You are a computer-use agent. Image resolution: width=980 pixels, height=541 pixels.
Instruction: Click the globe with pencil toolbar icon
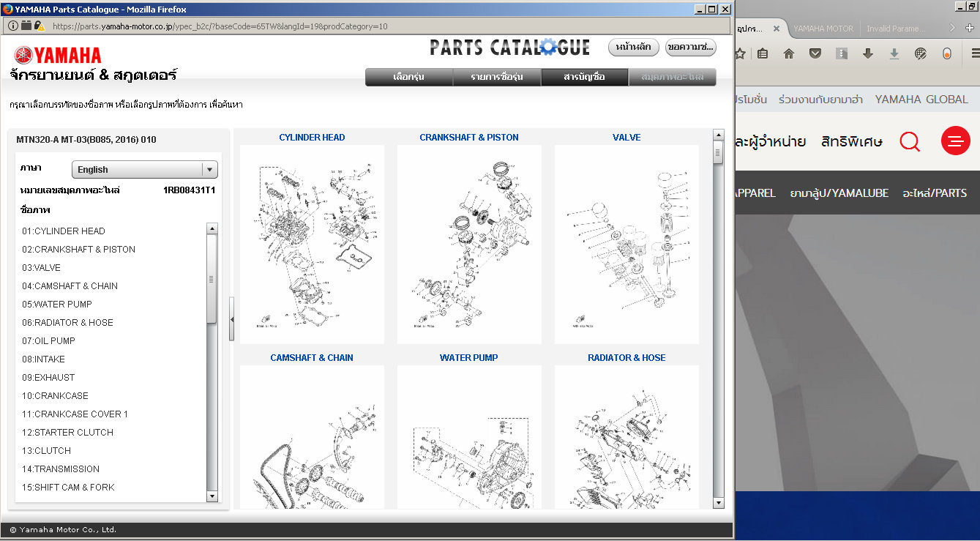(921, 53)
